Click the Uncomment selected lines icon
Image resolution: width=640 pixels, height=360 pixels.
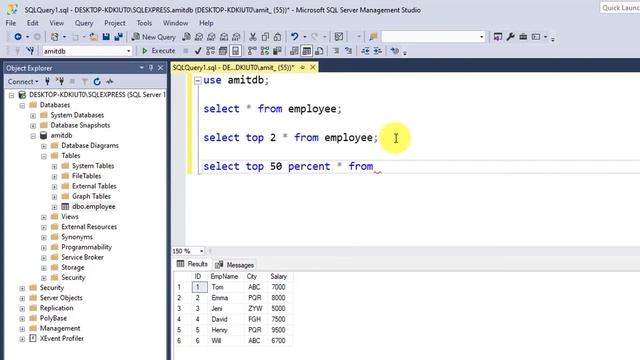[x=348, y=51]
